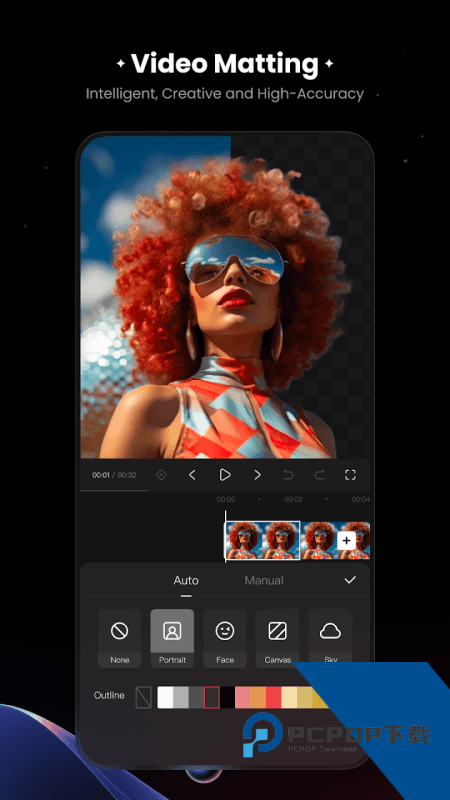
Task: Switch to the Manual tab
Action: coord(264,580)
